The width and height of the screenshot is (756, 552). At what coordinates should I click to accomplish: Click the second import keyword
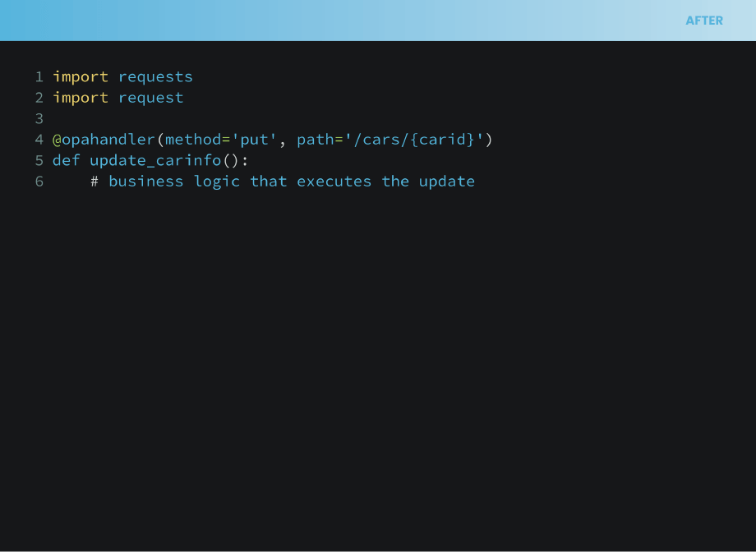tap(81, 98)
